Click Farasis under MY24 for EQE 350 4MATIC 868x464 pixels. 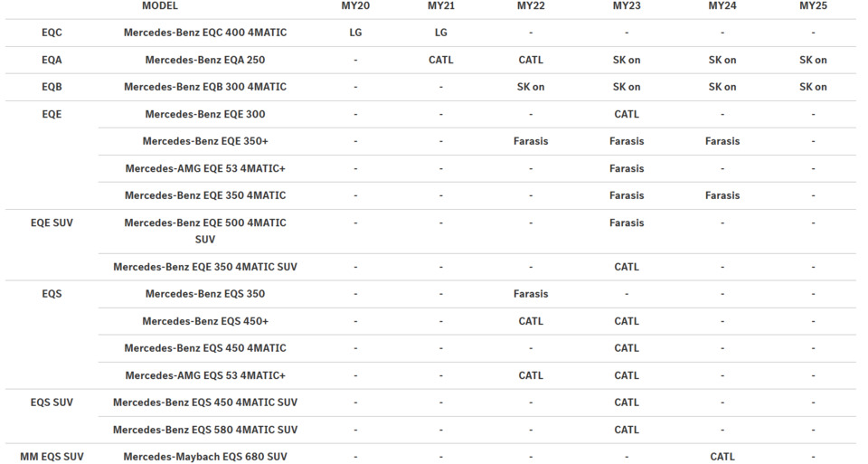722,195
